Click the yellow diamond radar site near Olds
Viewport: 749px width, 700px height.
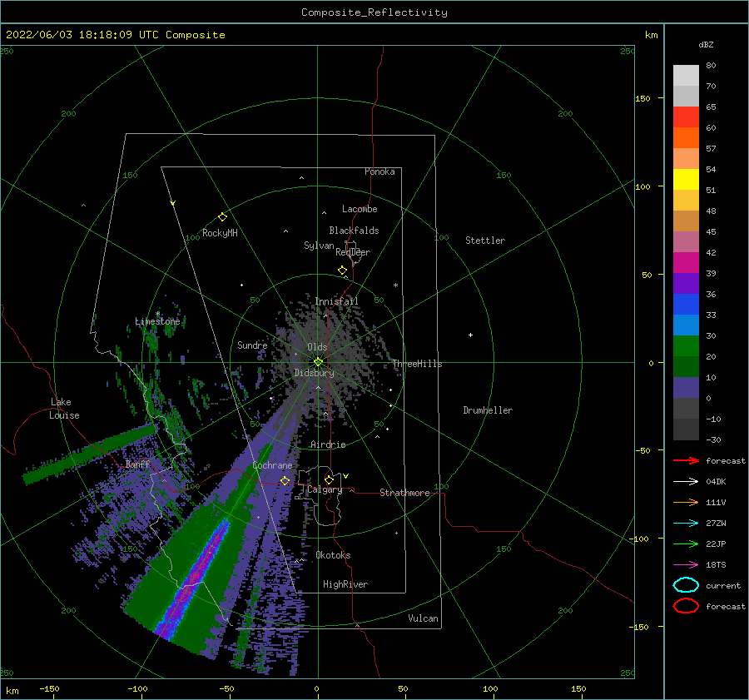(318, 362)
